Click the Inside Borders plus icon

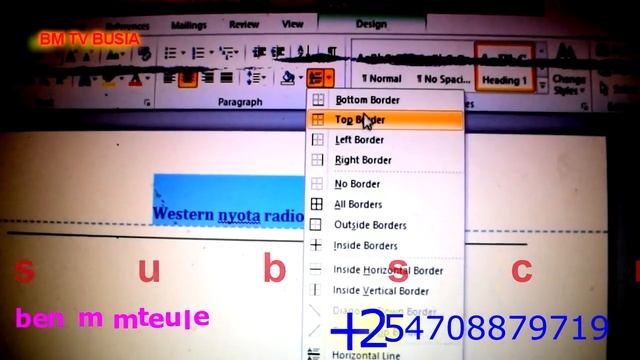[x=316, y=245]
